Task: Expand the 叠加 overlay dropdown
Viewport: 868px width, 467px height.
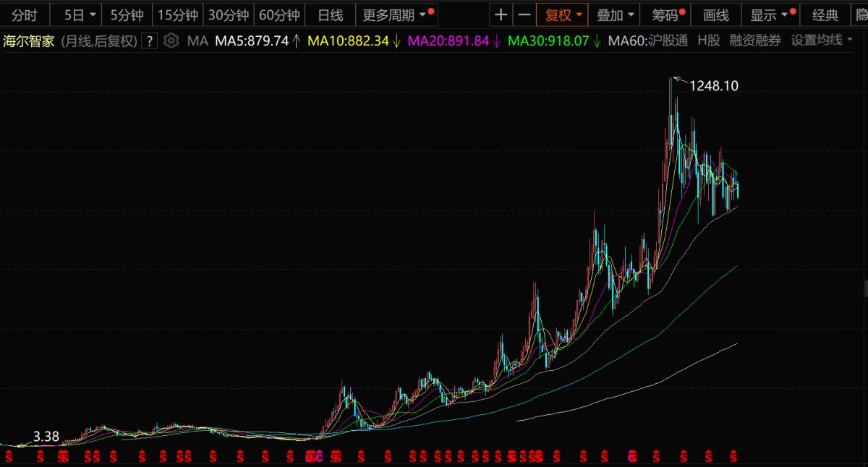Action: point(616,15)
